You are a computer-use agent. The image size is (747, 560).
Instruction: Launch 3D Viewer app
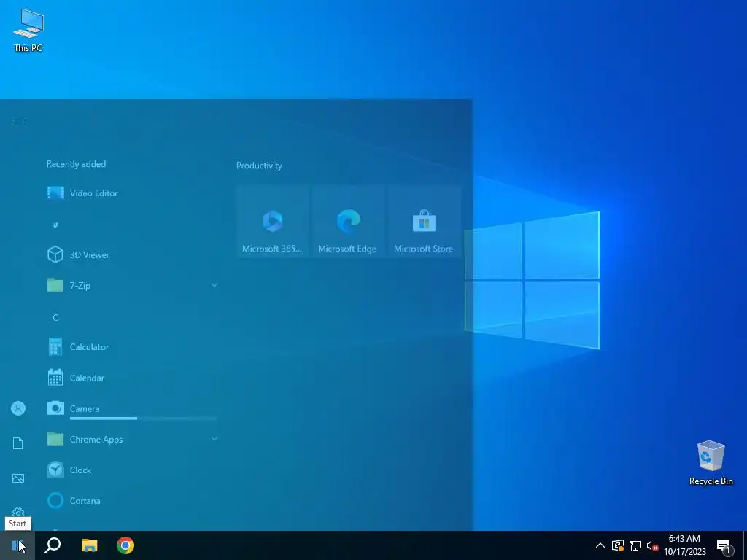coord(132,254)
